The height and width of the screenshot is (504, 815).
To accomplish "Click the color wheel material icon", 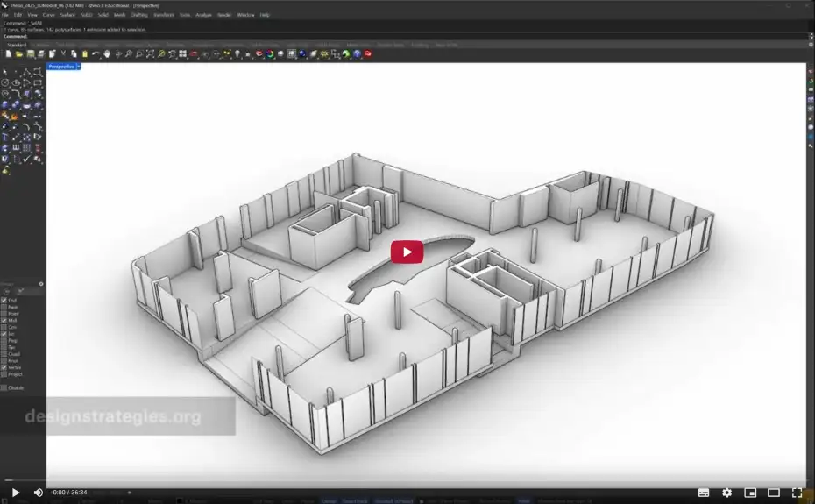I will pyautogui.click(x=270, y=53).
